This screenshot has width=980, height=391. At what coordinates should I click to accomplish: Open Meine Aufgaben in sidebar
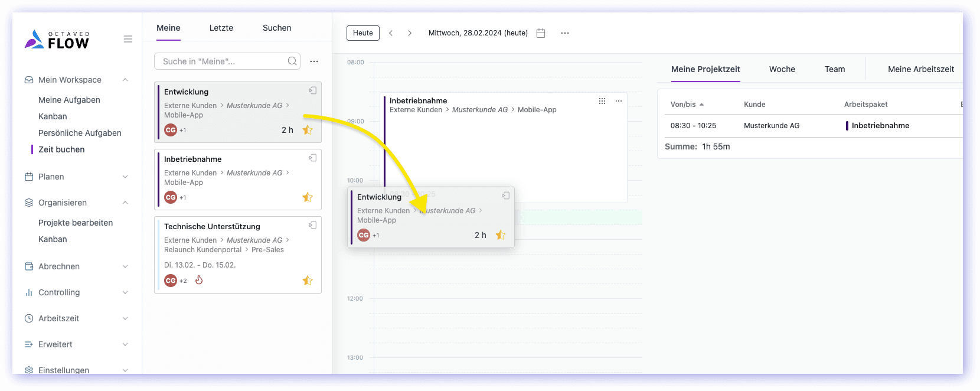(69, 100)
